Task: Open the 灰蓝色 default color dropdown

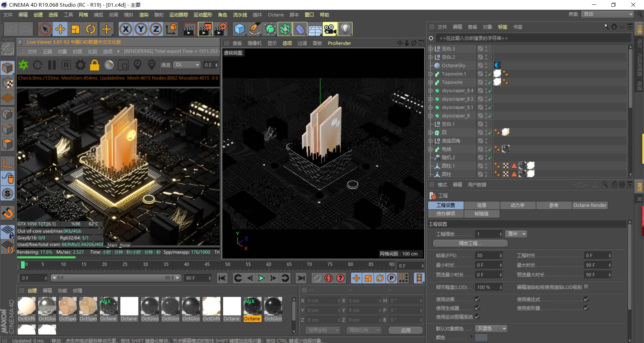Action: 491,329
